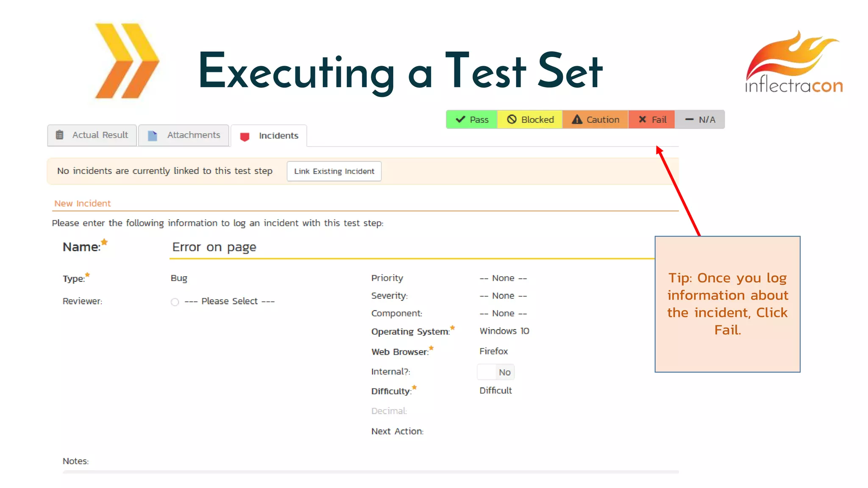
Task: Click the 'Please enter the following information' instruction
Action: tap(217, 223)
